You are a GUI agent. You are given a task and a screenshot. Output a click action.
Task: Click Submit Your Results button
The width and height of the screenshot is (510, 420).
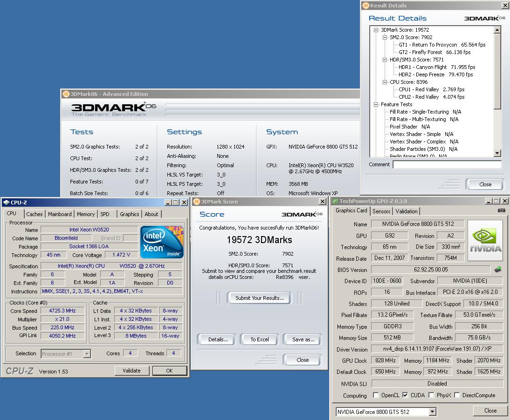(259, 298)
